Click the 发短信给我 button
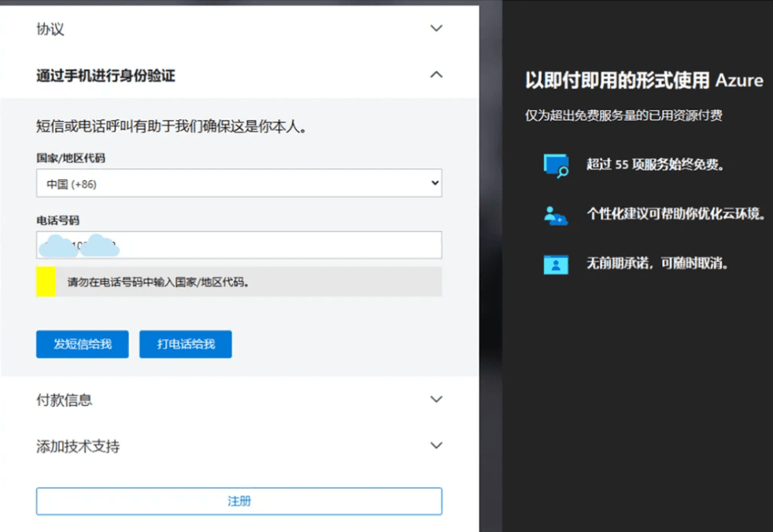 pos(83,344)
